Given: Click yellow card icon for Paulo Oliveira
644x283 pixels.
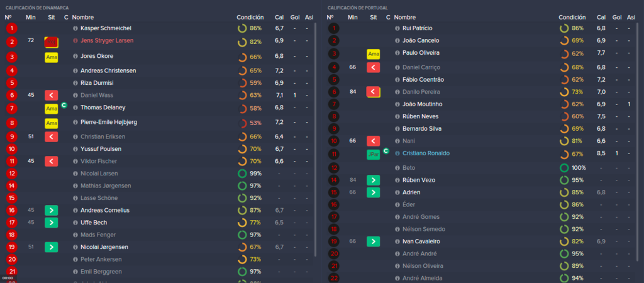Looking at the screenshot, I should click(374, 54).
